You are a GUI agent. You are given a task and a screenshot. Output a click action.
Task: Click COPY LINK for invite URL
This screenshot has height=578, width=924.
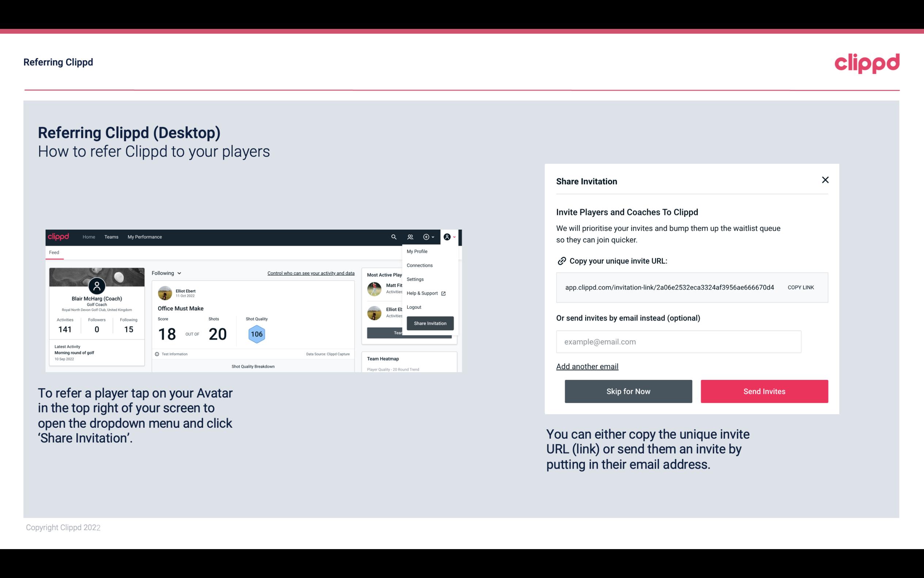(x=800, y=287)
